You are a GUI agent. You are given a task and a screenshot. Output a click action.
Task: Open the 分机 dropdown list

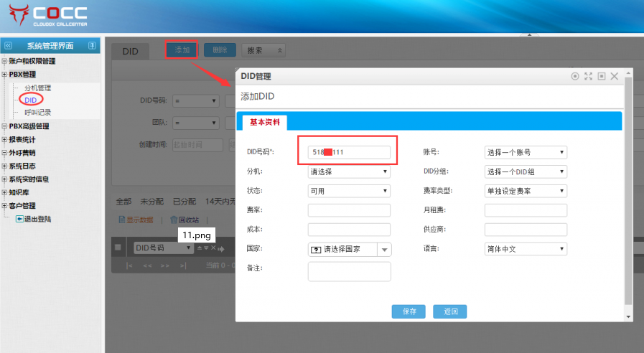tap(349, 172)
